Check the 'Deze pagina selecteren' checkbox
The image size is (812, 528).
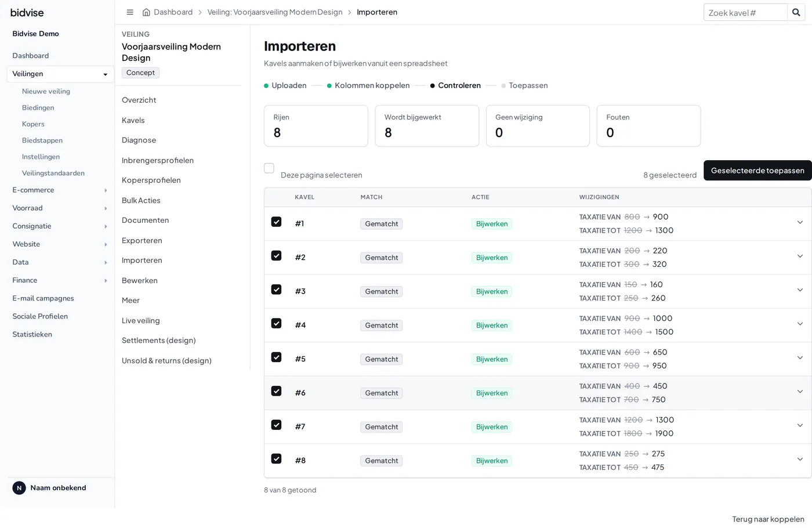point(269,168)
